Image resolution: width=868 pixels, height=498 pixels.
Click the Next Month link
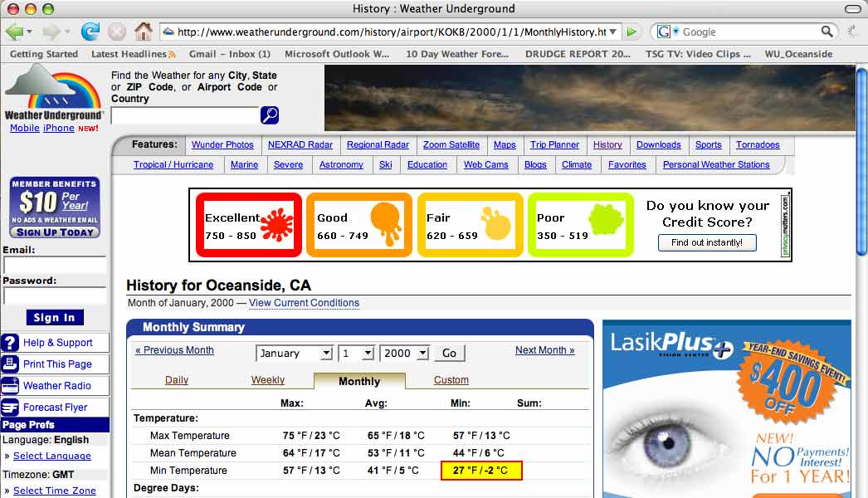[544, 350]
